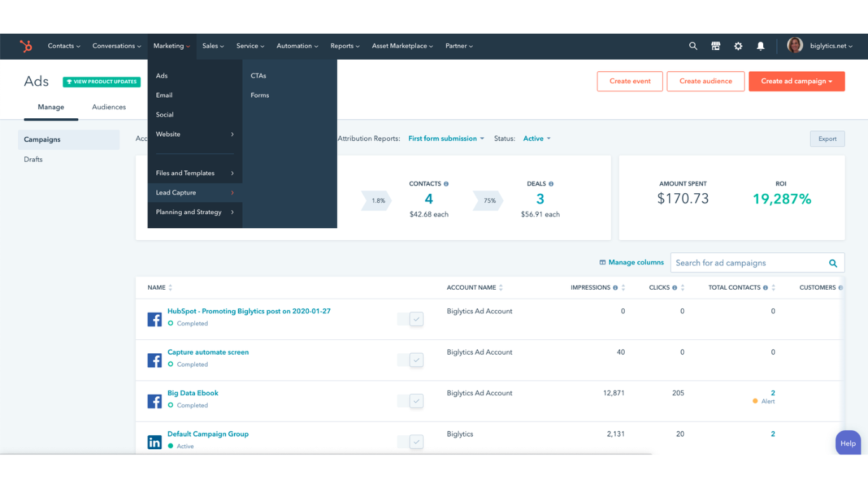The image size is (868, 488).
Task: Click info icon beside IMPRESSIONS column
Action: [x=615, y=288]
